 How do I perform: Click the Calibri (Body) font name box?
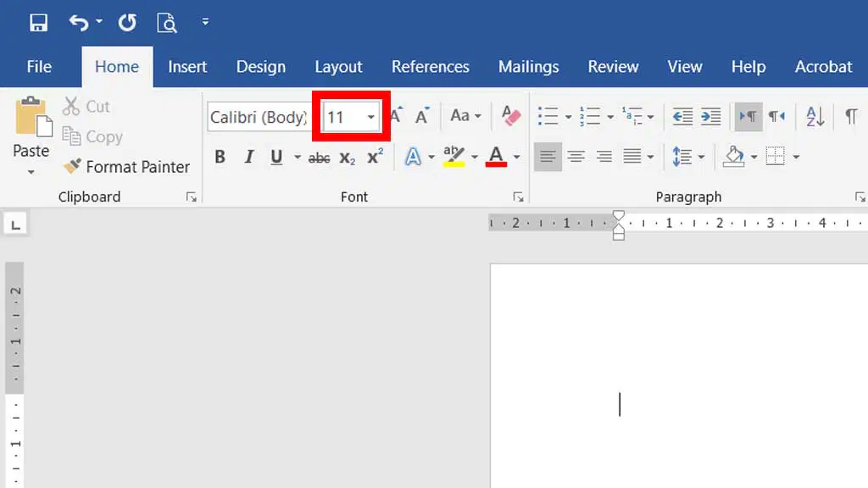click(x=258, y=117)
